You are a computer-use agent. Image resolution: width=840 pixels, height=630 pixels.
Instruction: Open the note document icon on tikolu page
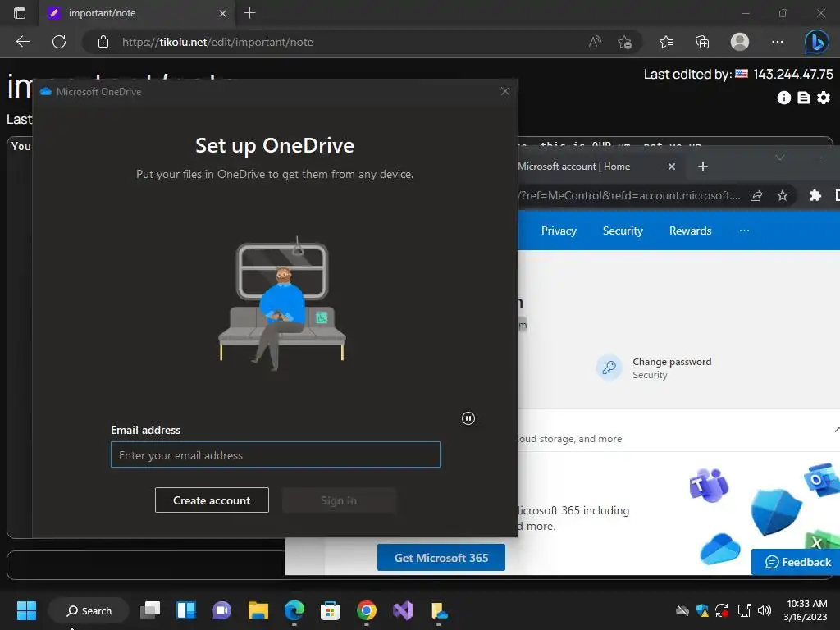click(804, 98)
